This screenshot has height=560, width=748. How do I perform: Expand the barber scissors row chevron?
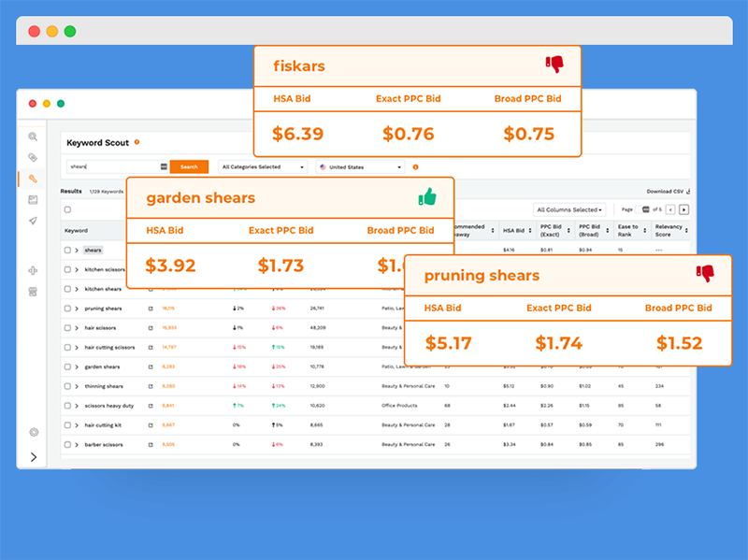coord(77,445)
